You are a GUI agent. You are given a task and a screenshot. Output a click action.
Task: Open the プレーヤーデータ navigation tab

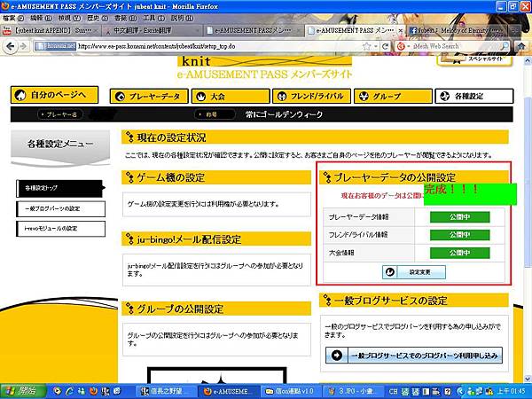click(x=149, y=97)
